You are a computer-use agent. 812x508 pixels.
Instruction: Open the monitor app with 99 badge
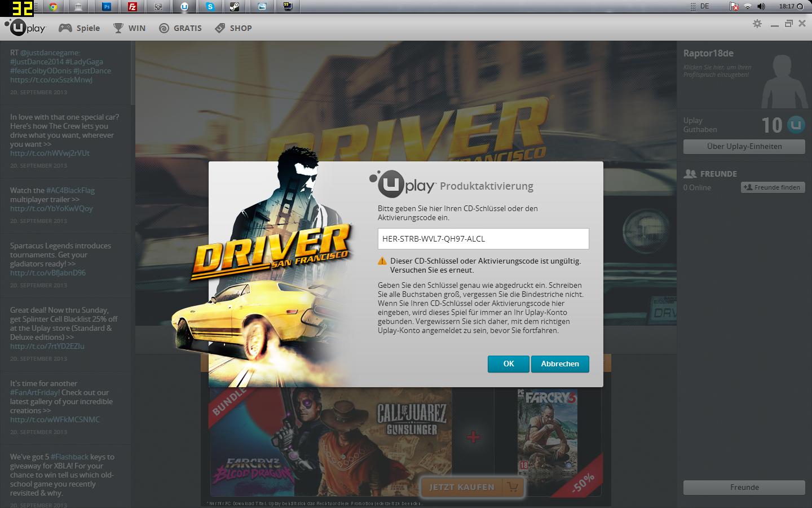click(288, 7)
